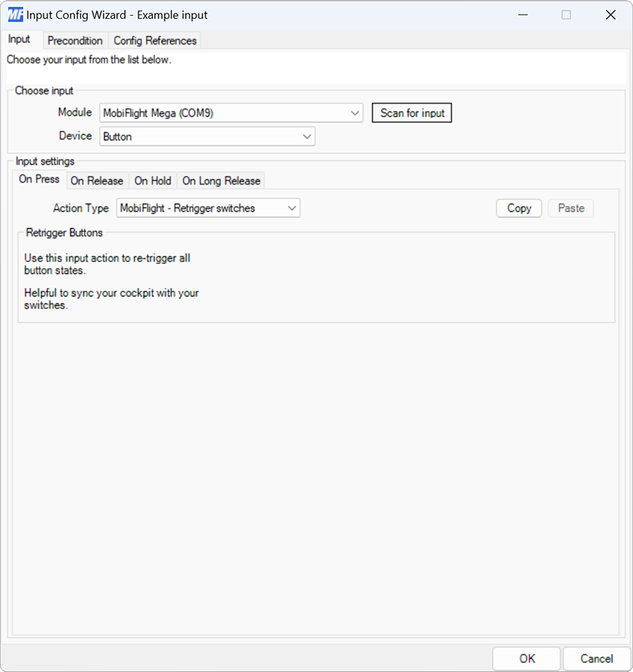Viewport: 633px width, 672px height.
Task: Switch to the Precondition tab
Action: pos(75,40)
